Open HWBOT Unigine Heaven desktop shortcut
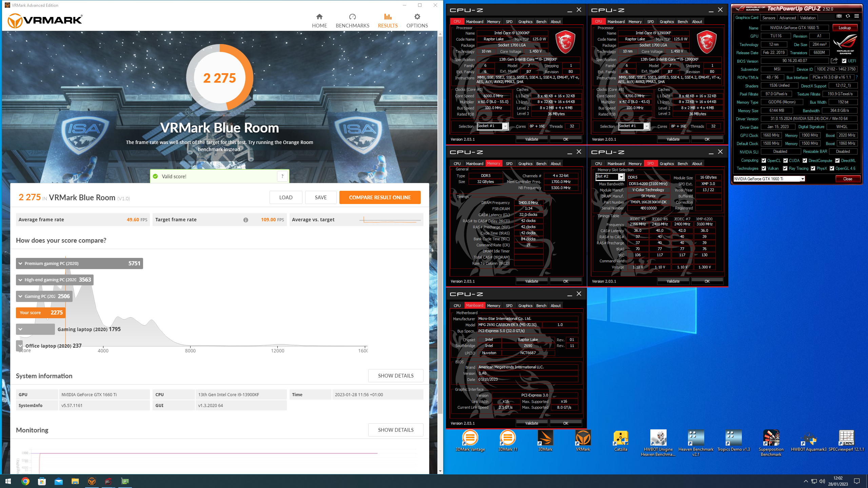868x488 pixels. click(658, 443)
